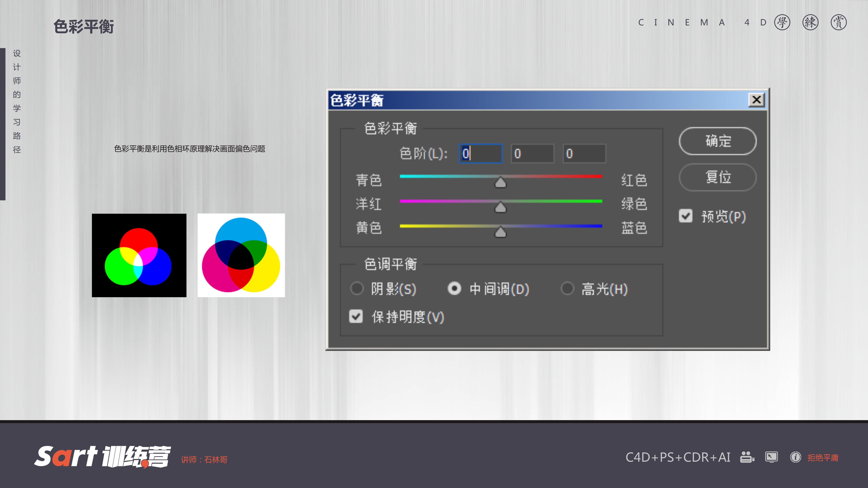Click the circled 賞 icon at top right
The width and height of the screenshot is (868, 488).
[x=838, y=22]
